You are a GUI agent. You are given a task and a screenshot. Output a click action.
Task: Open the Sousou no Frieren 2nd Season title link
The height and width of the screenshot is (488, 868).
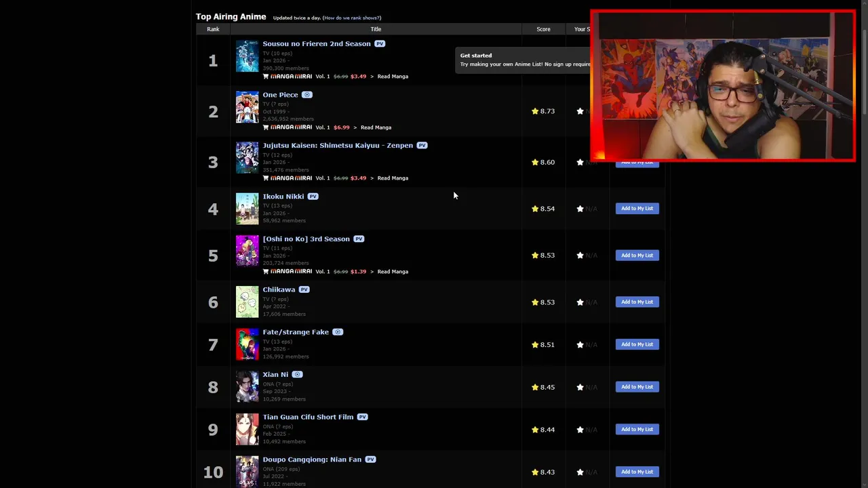click(317, 44)
